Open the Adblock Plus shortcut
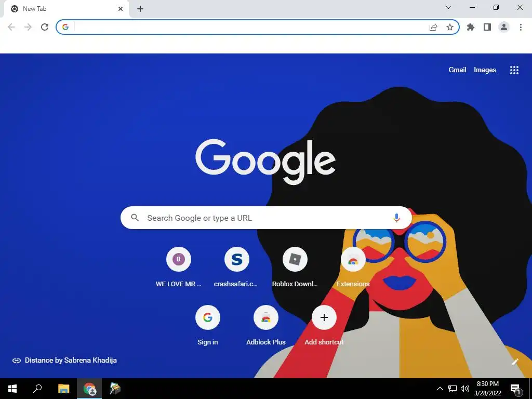This screenshot has width=532, height=399. pyautogui.click(x=266, y=326)
